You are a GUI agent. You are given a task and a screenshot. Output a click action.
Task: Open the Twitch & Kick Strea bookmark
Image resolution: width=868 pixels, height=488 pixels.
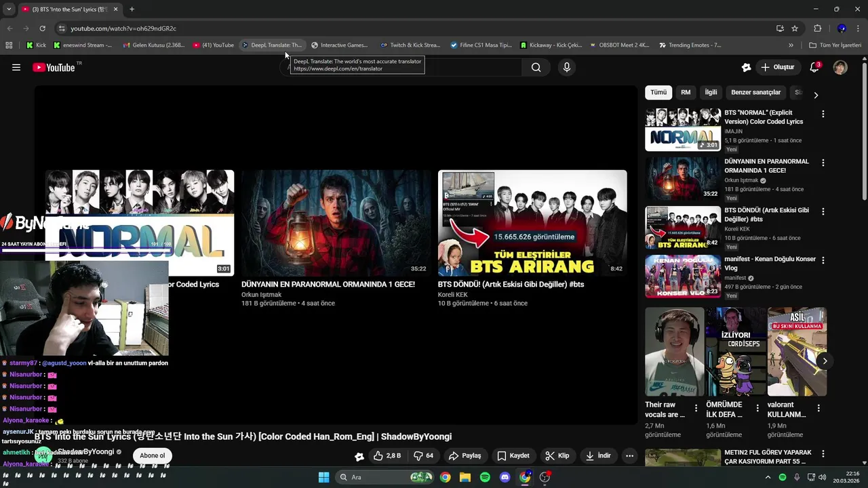click(x=410, y=45)
